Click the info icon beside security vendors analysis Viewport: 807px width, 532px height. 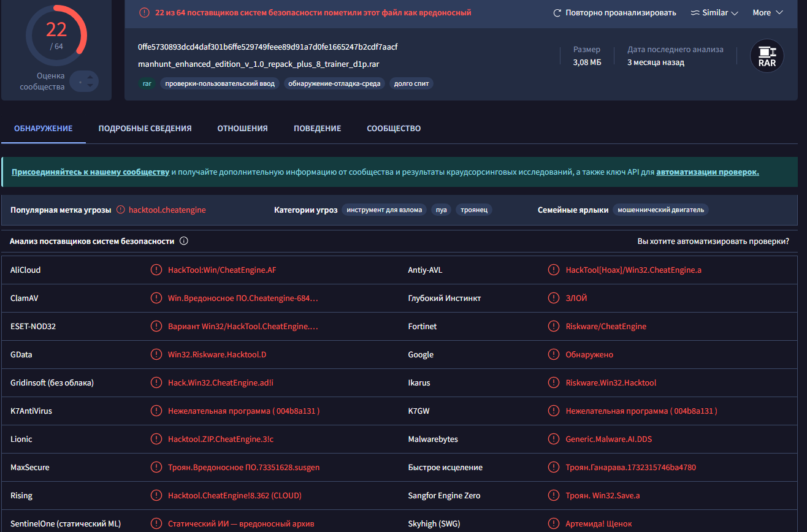(x=183, y=241)
